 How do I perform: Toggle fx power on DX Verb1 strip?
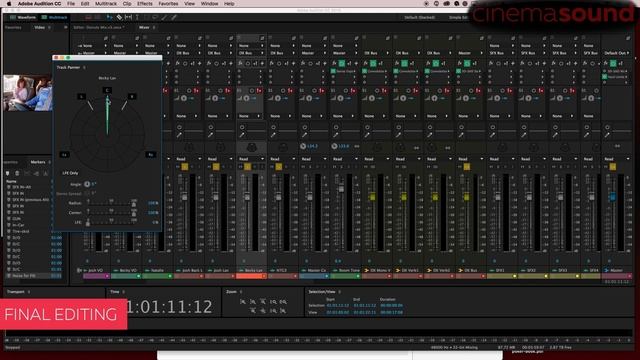pyautogui.click(x=404, y=63)
